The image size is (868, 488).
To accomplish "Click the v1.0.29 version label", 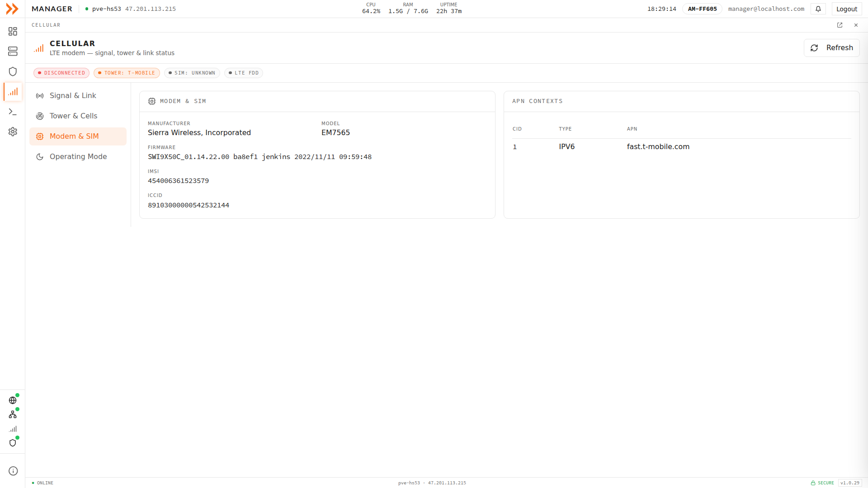I will tap(849, 483).
